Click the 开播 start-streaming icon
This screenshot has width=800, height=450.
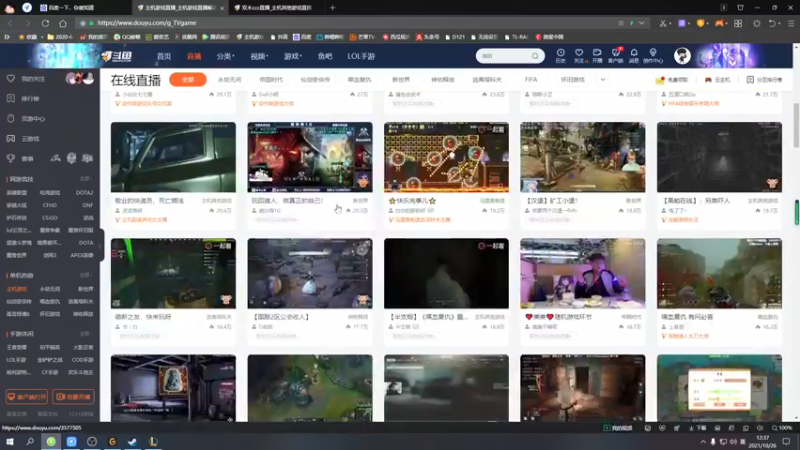pos(597,55)
